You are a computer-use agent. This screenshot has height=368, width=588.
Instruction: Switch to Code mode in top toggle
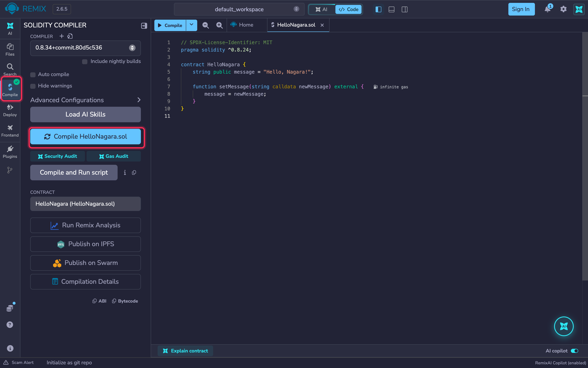point(349,9)
